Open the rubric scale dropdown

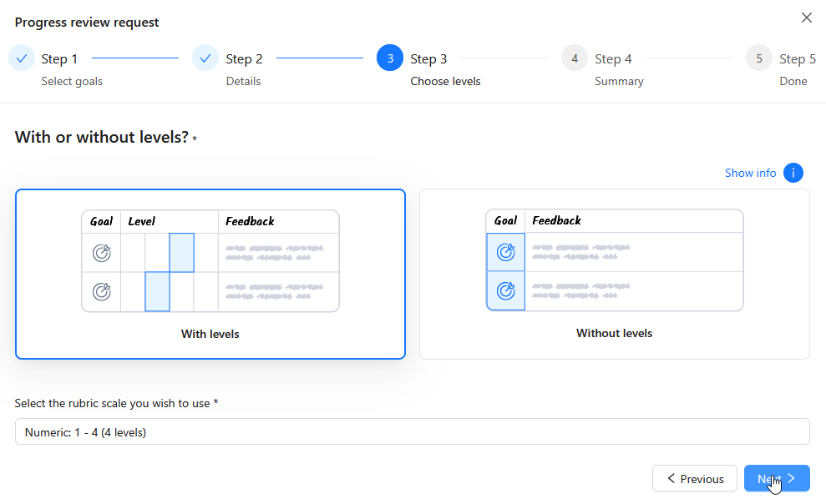point(412,431)
